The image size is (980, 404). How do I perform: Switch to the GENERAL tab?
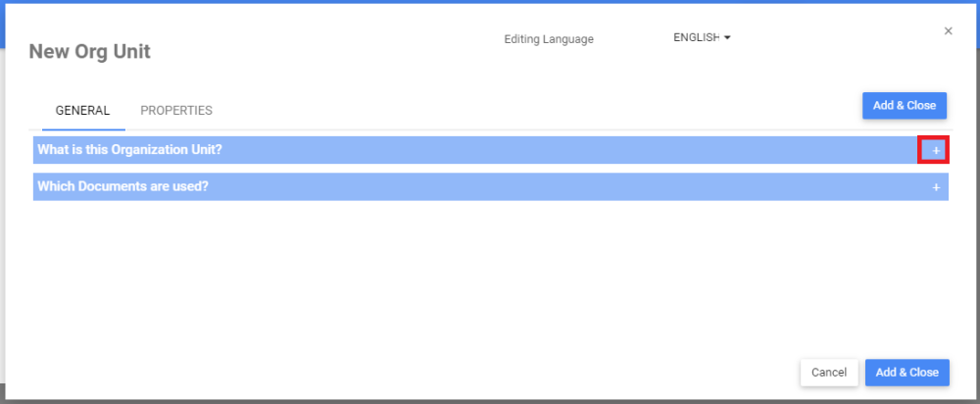click(82, 111)
